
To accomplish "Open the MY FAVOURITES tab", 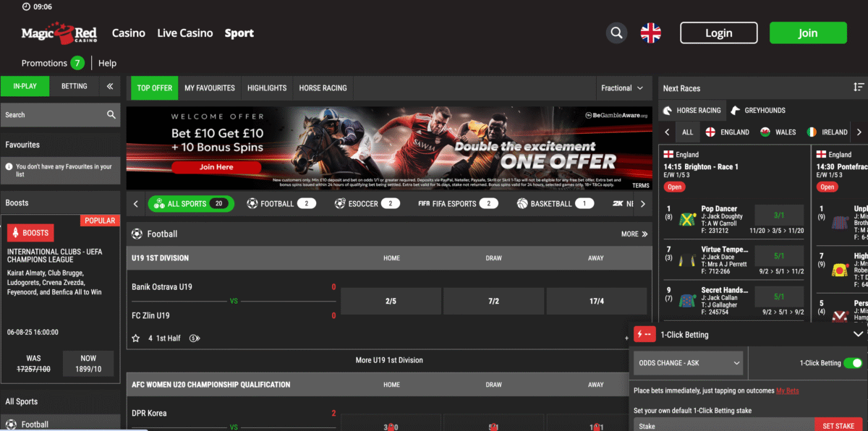I will [210, 88].
